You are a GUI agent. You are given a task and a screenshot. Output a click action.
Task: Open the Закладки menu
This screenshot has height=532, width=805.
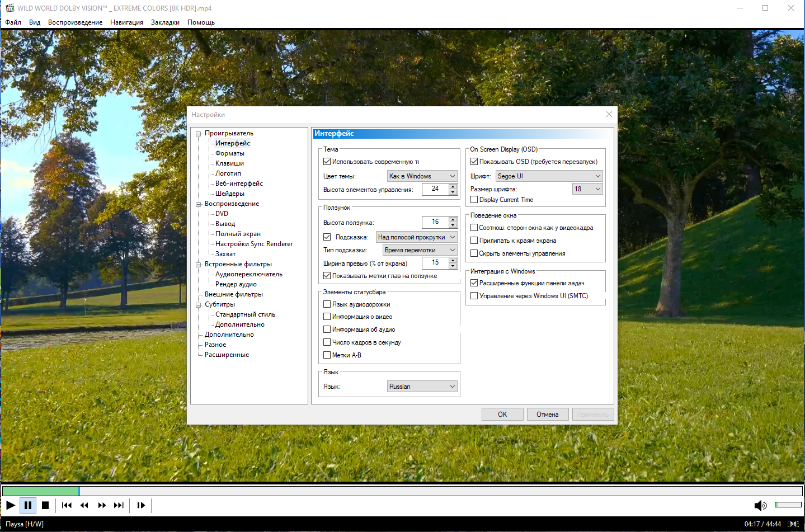165,22
